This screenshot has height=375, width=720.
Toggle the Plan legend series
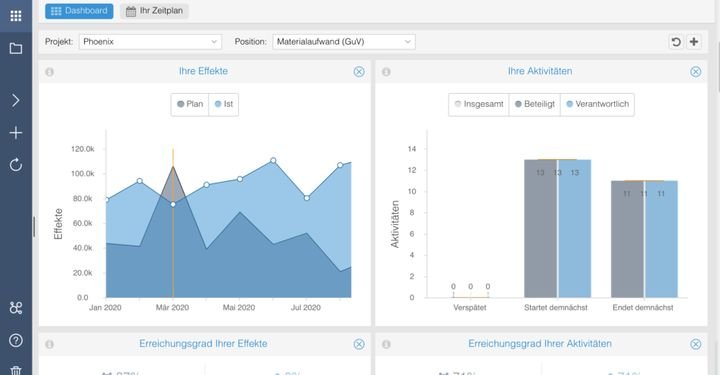[x=190, y=104]
